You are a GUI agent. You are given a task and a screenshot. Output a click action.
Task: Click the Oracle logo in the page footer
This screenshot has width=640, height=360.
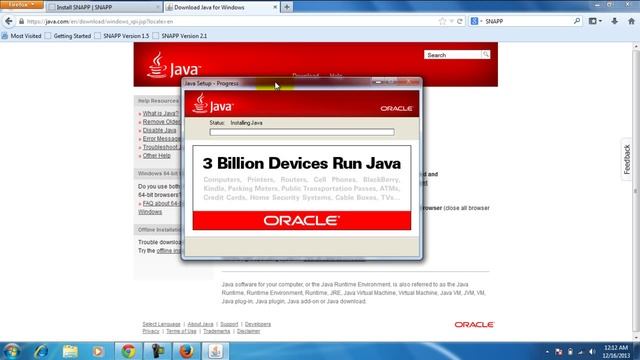tap(474, 324)
